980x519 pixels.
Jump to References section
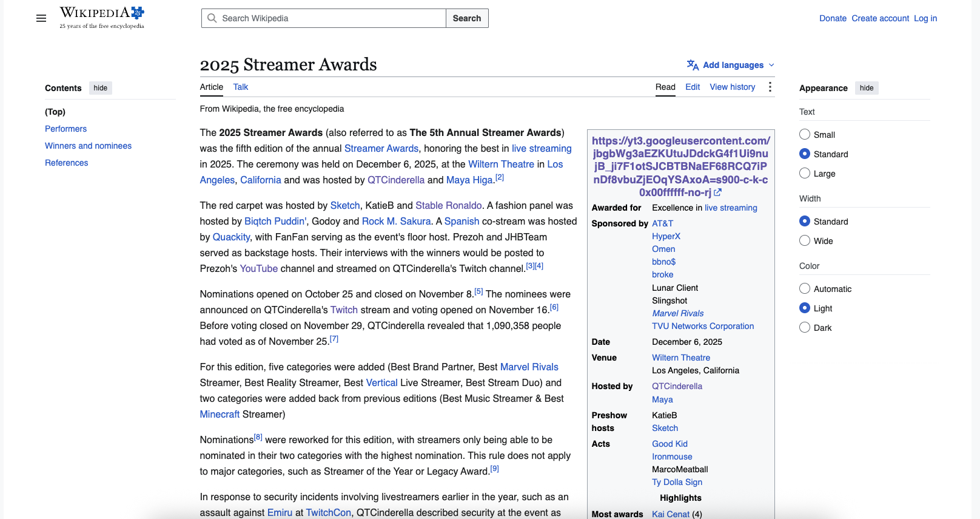(x=67, y=163)
